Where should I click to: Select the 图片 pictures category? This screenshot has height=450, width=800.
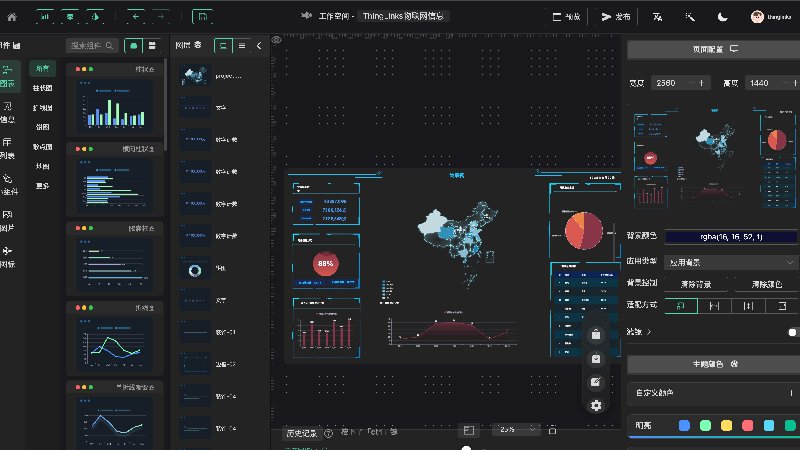click(x=8, y=221)
